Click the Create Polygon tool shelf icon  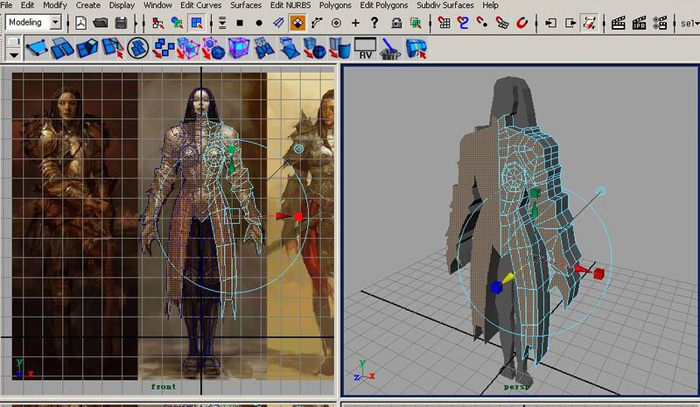(x=37, y=48)
